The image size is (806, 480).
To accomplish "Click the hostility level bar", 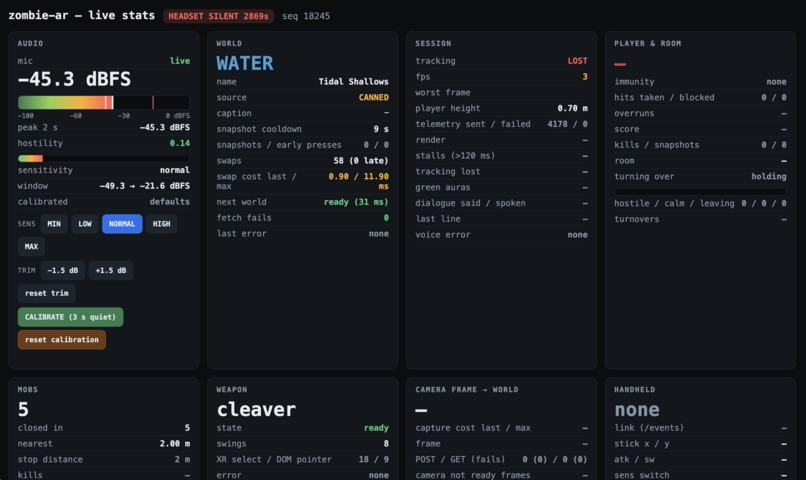I will (103, 158).
